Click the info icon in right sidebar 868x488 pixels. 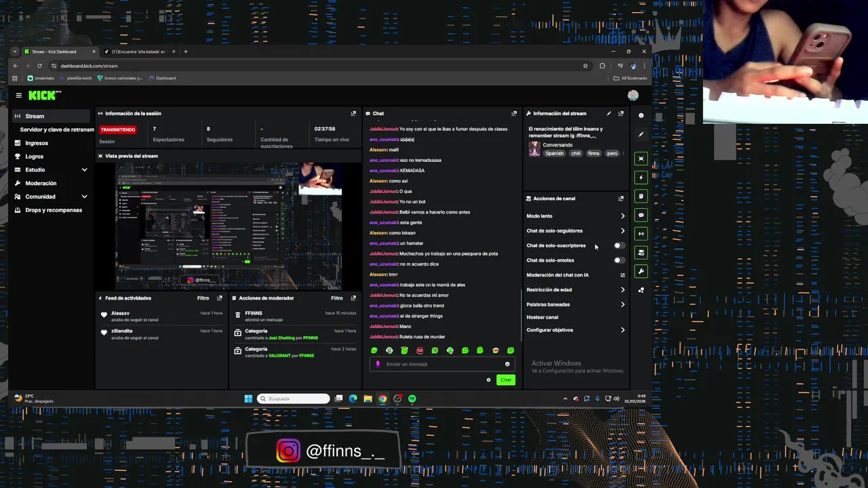[x=641, y=115]
